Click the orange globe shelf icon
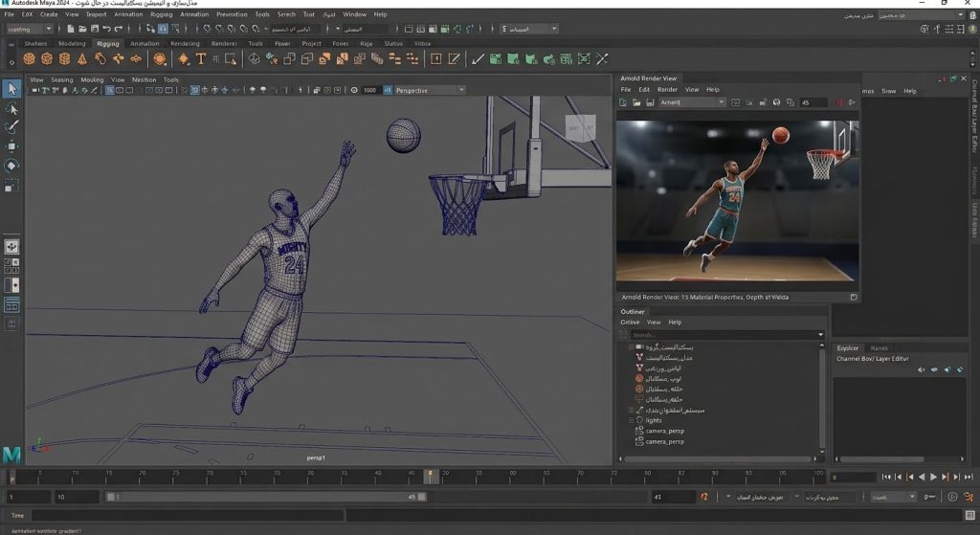The image size is (980, 535). 160,58
